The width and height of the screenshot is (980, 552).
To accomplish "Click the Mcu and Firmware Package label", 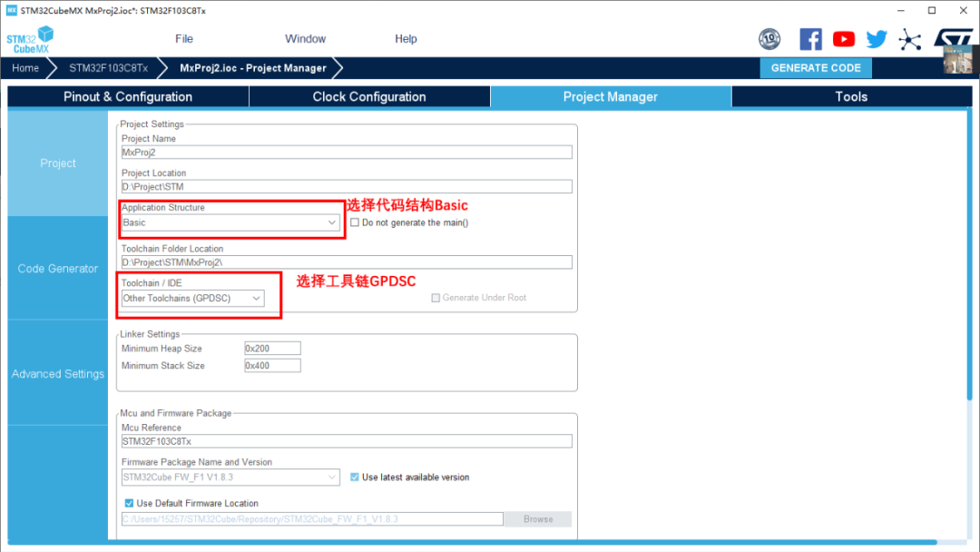I will click(x=176, y=413).
